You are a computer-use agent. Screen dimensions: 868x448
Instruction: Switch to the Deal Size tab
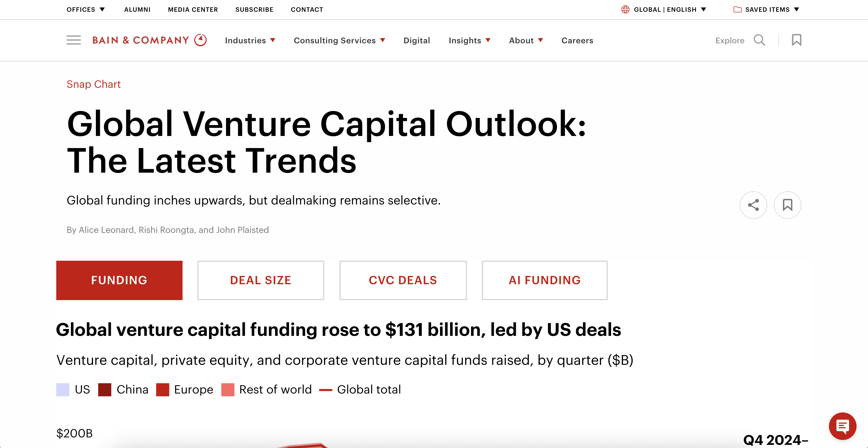[x=260, y=280]
